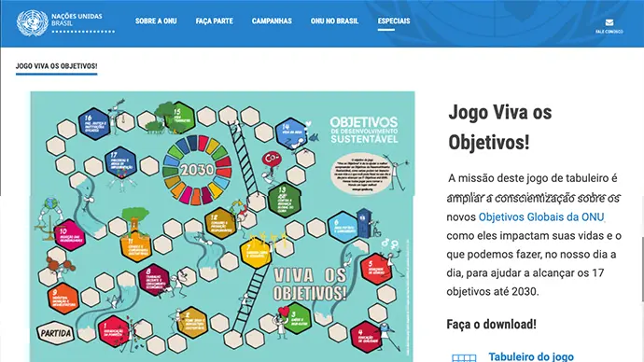Click the Tabuleiro do jogo board icon
This screenshot has height=362, width=644.
pos(464,358)
